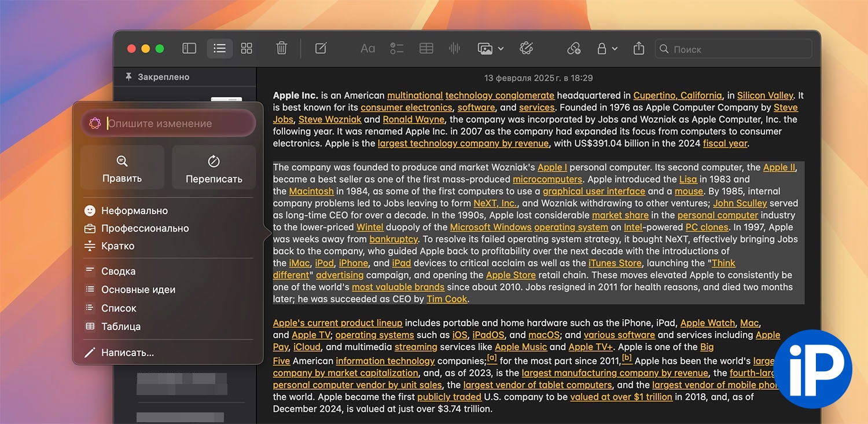Open the photo and media insert menu

491,49
